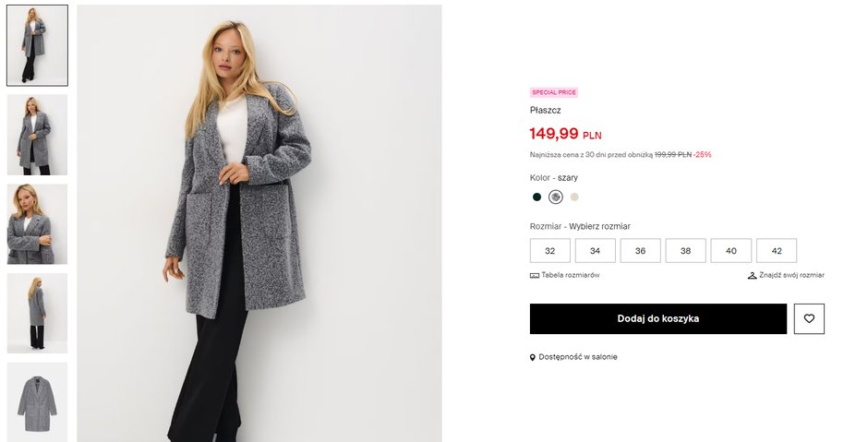
Task: Choose size 36
Action: [x=640, y=251]
